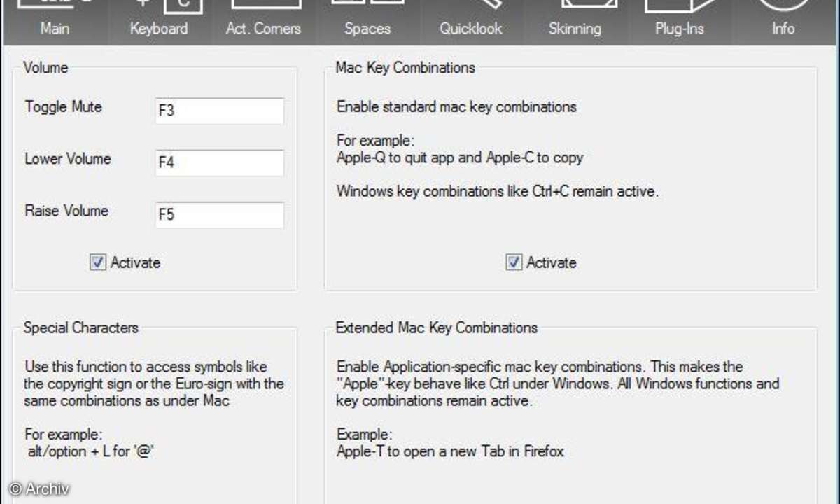Click the 'Toggle Mute' label
Screen dimensions: 840x504
(64, 107)
